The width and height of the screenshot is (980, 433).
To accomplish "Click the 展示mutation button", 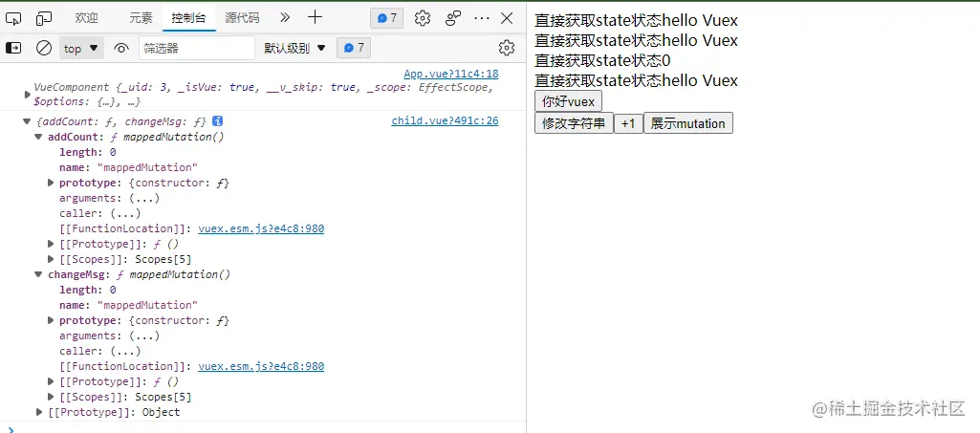I will tap(688, 123).
